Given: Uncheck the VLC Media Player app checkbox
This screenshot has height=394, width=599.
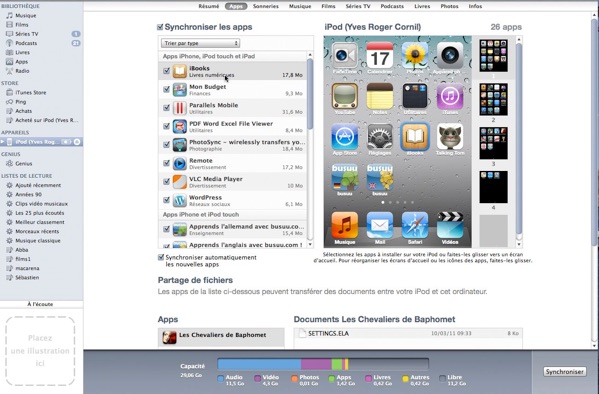Looking at the screenshot, I should coord(167,182).
